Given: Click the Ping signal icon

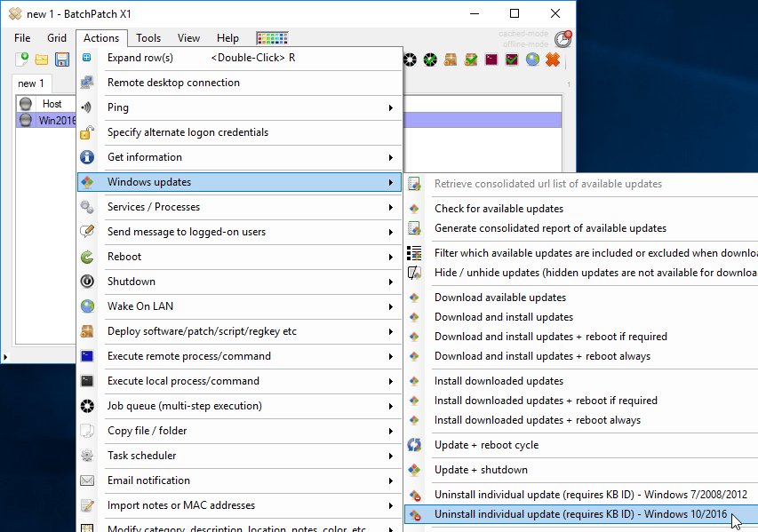Looking at the screenshot, I should point(87,107).
